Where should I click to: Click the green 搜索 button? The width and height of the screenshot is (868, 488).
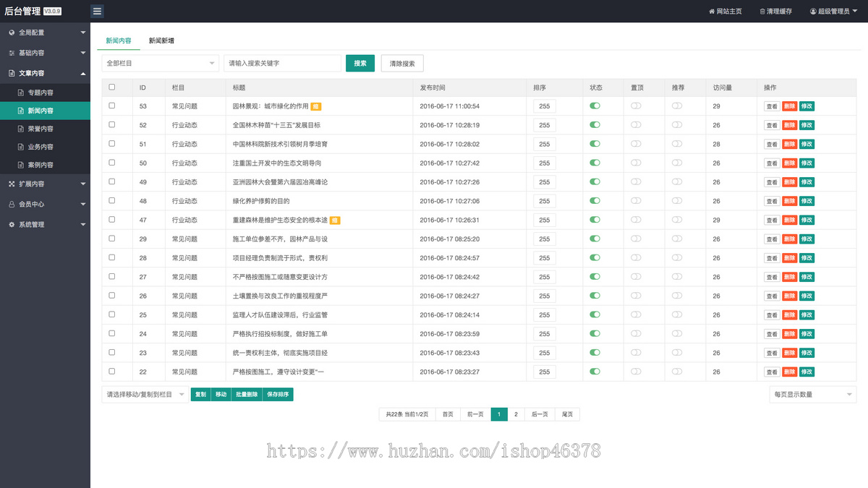[360, 64]
